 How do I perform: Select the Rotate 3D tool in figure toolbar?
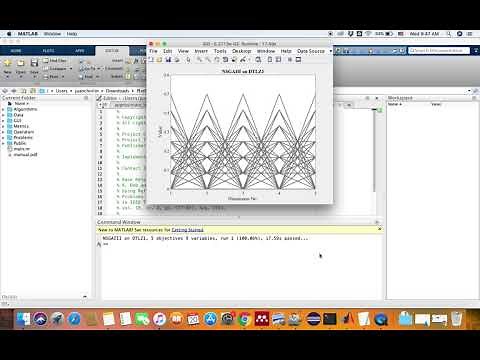click(x=225, y=60)
